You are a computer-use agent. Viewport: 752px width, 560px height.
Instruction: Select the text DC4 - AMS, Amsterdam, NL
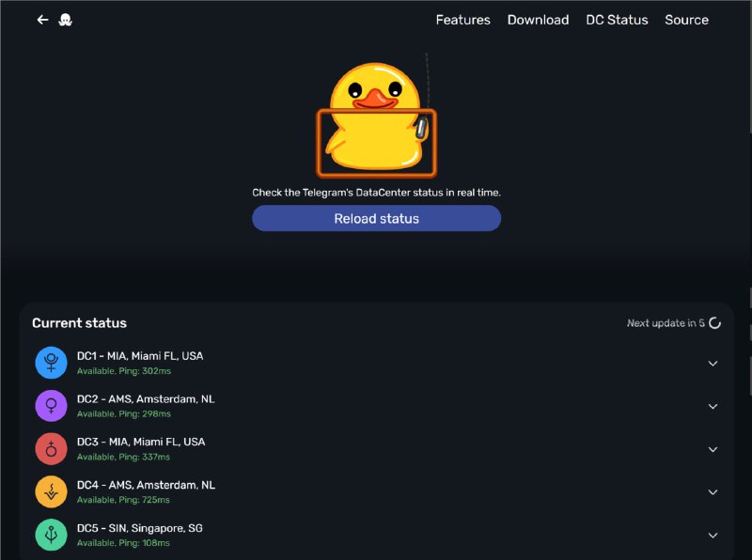[147, 485]
